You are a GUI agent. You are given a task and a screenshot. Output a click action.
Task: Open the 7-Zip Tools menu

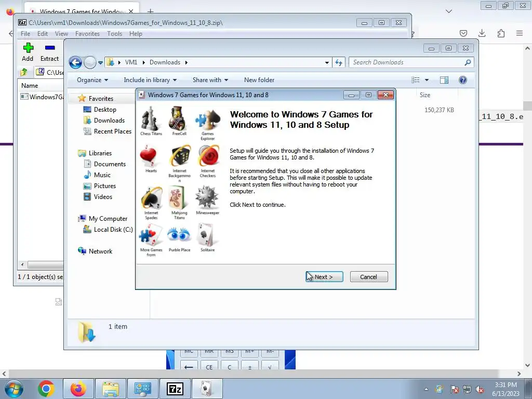point(115,34)
